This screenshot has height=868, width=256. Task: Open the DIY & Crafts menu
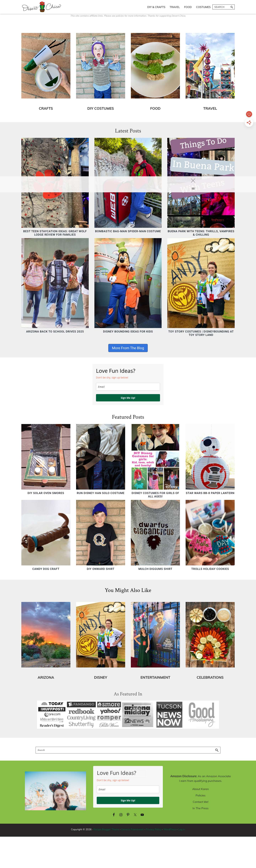point(156,7)
